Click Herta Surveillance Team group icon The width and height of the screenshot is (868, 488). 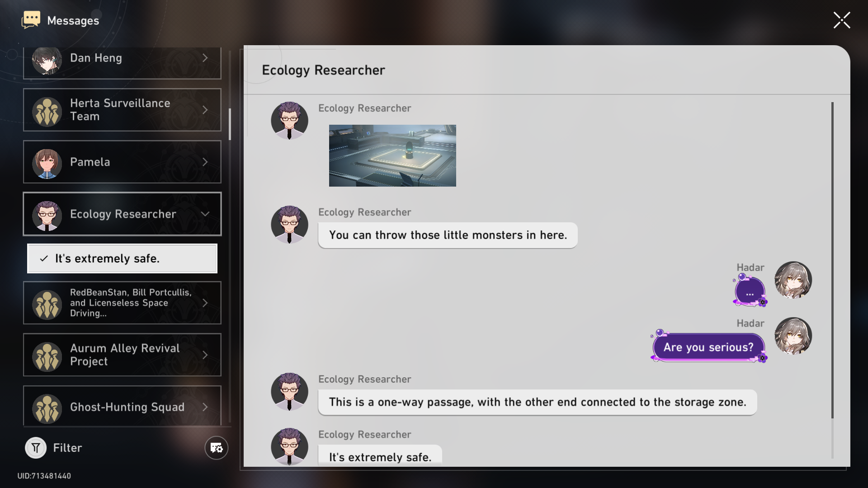pyautogui.click(x=47, y=111)
